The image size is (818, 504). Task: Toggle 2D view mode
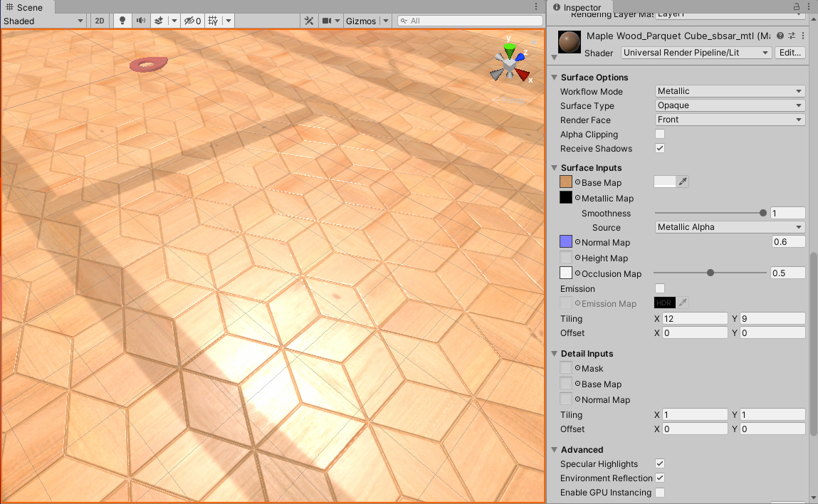[99, 21]
